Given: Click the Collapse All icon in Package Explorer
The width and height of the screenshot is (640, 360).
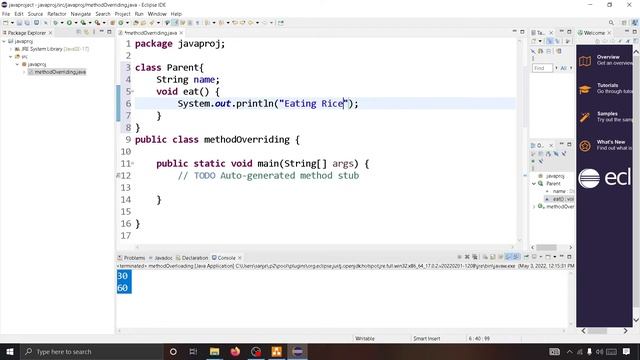Looking at the screenshot, I should pyautogui.click(x=79, y=32).
